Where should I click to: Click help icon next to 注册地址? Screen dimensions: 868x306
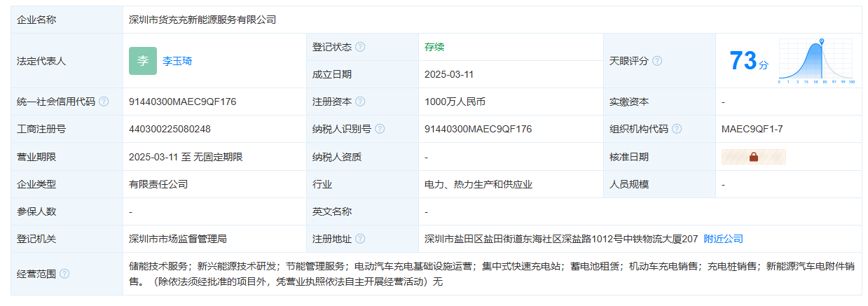(360, 239)
